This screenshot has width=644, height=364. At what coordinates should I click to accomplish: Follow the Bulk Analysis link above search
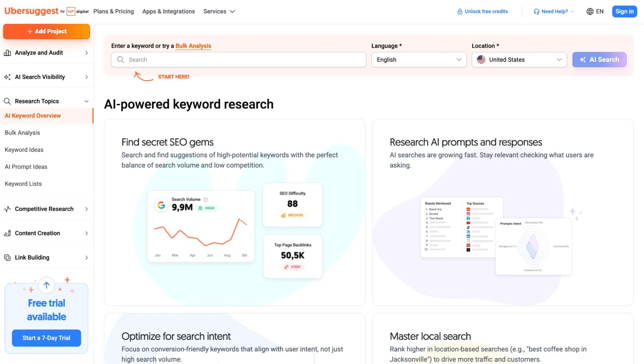point(193,46)
